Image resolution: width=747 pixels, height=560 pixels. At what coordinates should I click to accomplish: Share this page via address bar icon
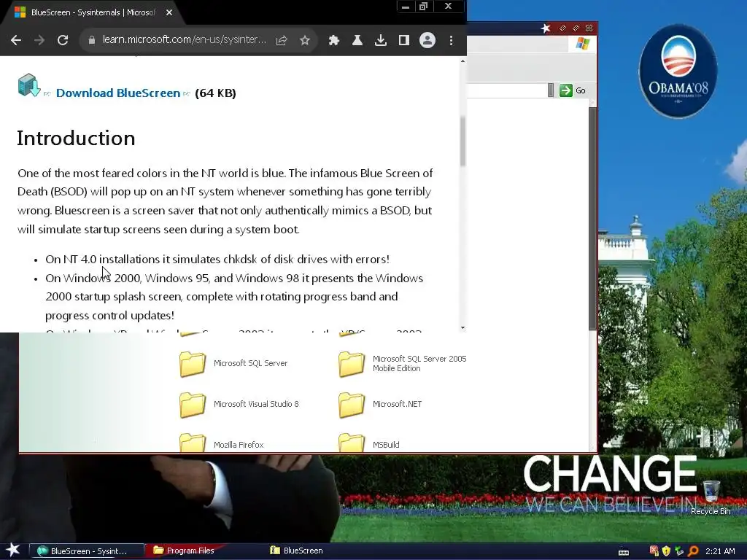pos(282,41)
